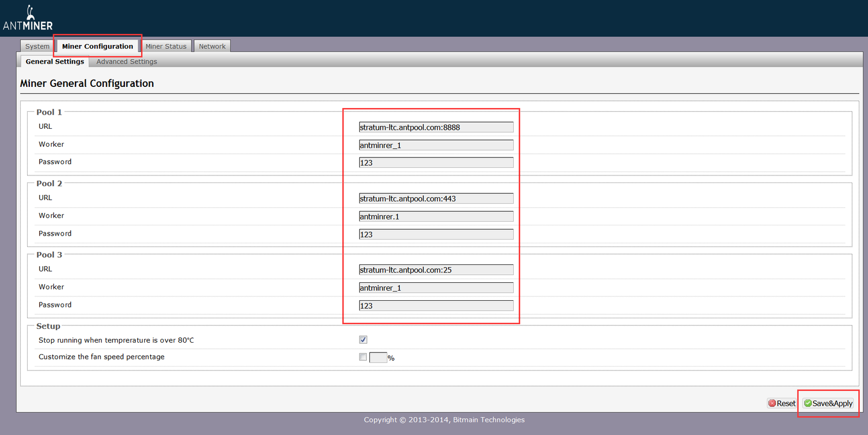The image size is (868, 435).
Task: Click the fan speed percentage input box
Action: coord(378,357)
